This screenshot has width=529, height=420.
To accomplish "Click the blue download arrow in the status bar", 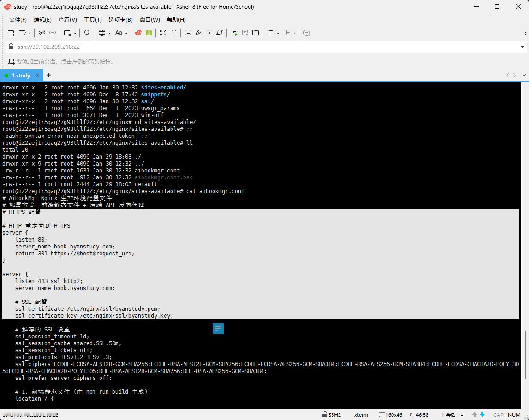I will click(x=482, y=414).
